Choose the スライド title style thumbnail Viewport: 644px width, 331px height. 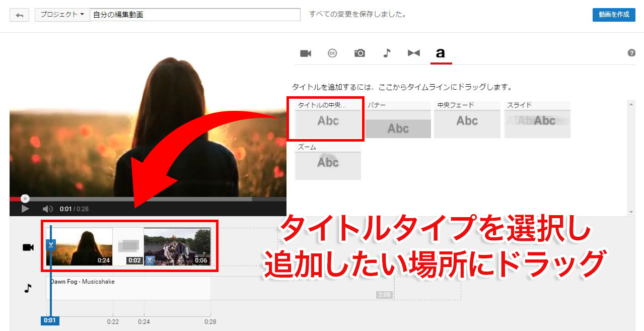[537, 124]
